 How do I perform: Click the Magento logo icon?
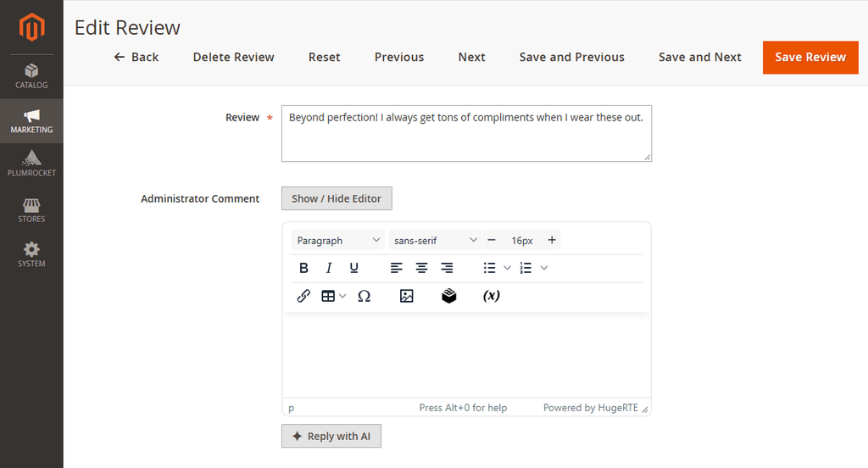click(x=31, y=26)
